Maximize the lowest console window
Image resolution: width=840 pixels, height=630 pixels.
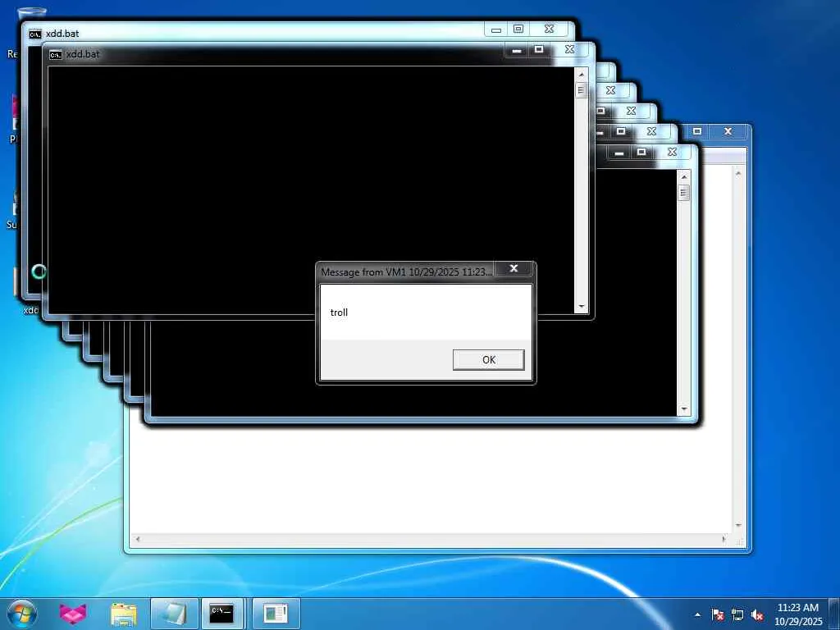641,153
